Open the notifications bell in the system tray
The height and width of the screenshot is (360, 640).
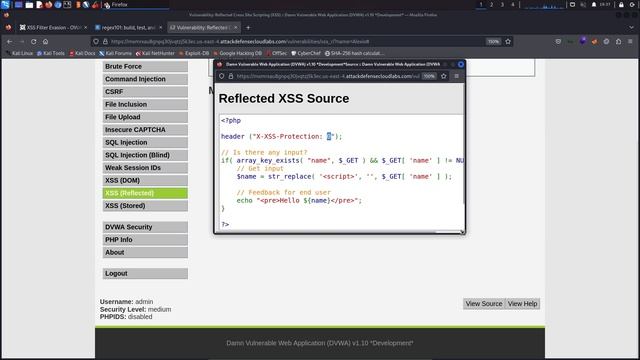point(594,4)
